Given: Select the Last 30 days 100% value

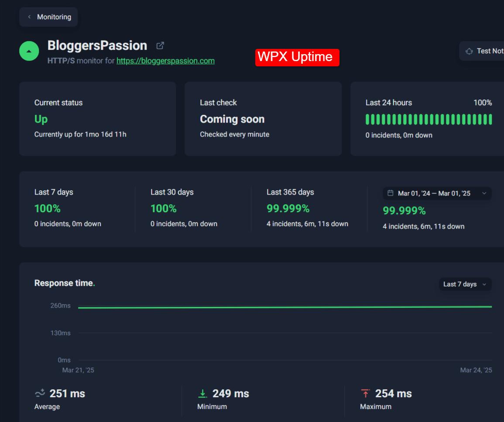Looking at the screenshot, I should [x=164, y=209].
